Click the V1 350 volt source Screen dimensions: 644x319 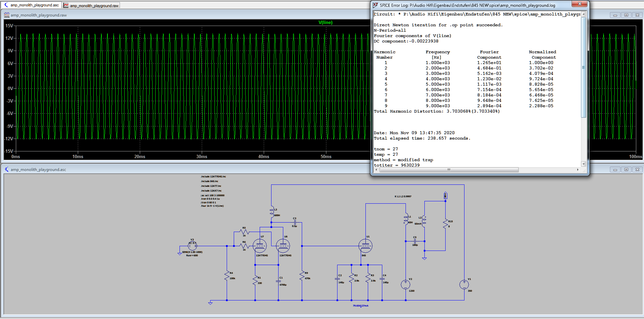[464, 285]
